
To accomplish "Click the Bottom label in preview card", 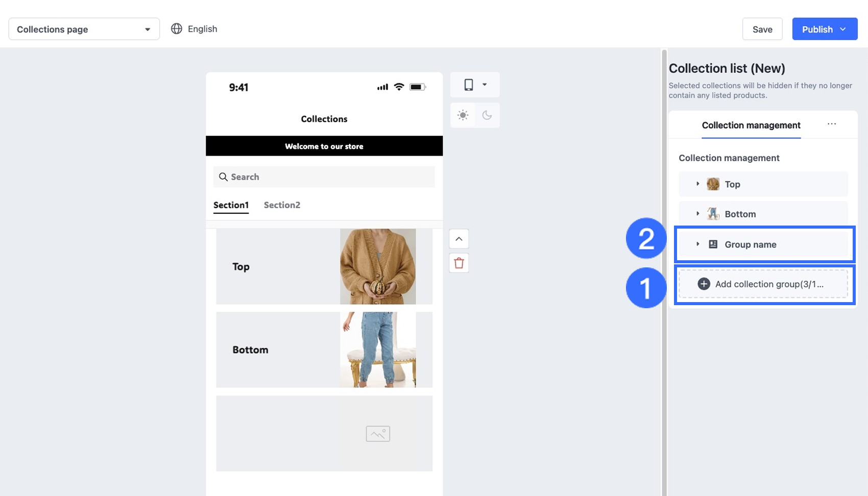I will [250, 350].
